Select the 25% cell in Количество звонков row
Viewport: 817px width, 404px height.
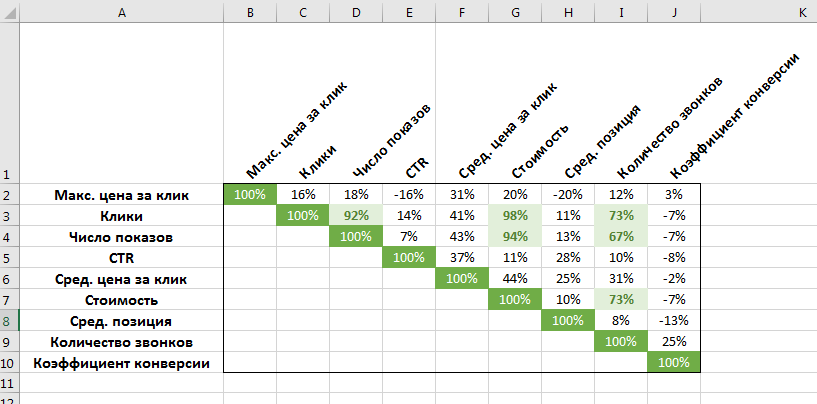tap(674, 341)
